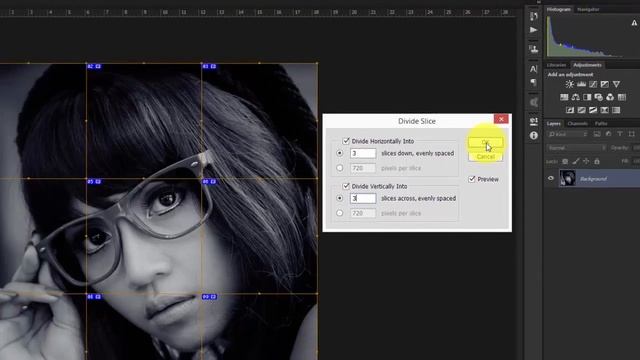This screenshot has width=640, height=360.
Task: Toggle lock transparent pixels
Action: tap(565, 162)
